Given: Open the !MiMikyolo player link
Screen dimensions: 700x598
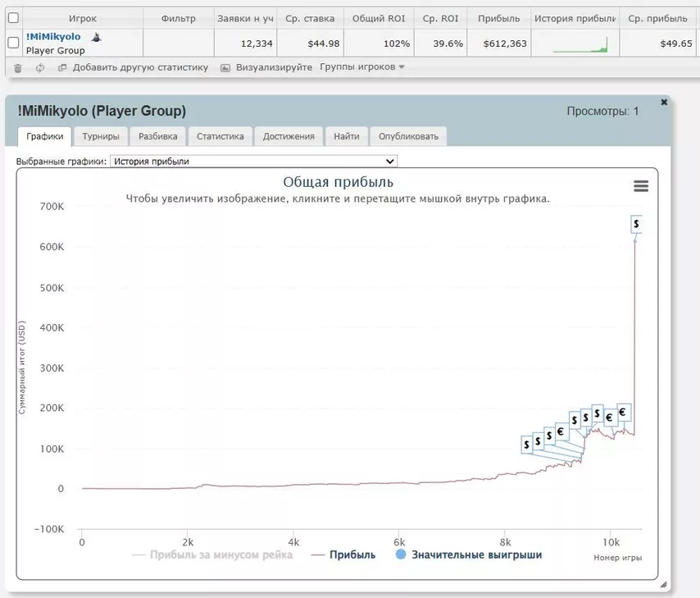Looking at the screenshot, I should click(53, 37).
